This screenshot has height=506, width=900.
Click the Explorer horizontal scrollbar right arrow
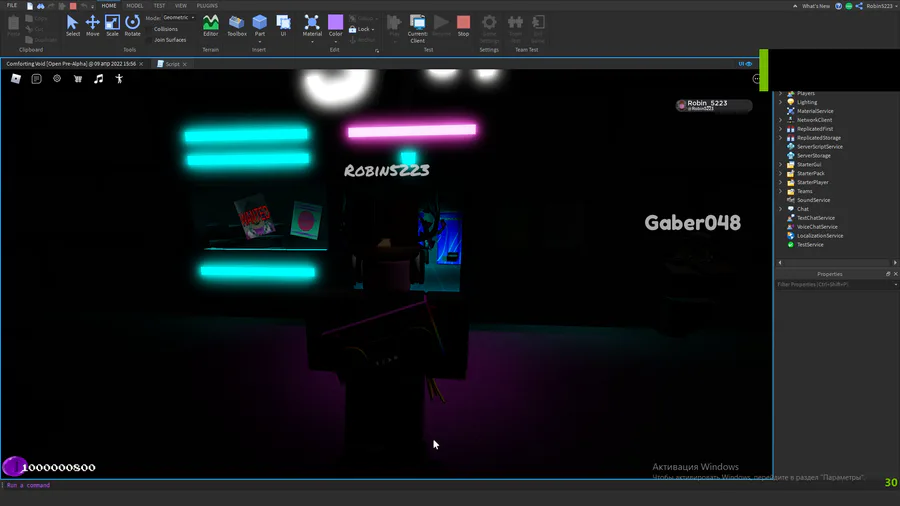(895, 263)
